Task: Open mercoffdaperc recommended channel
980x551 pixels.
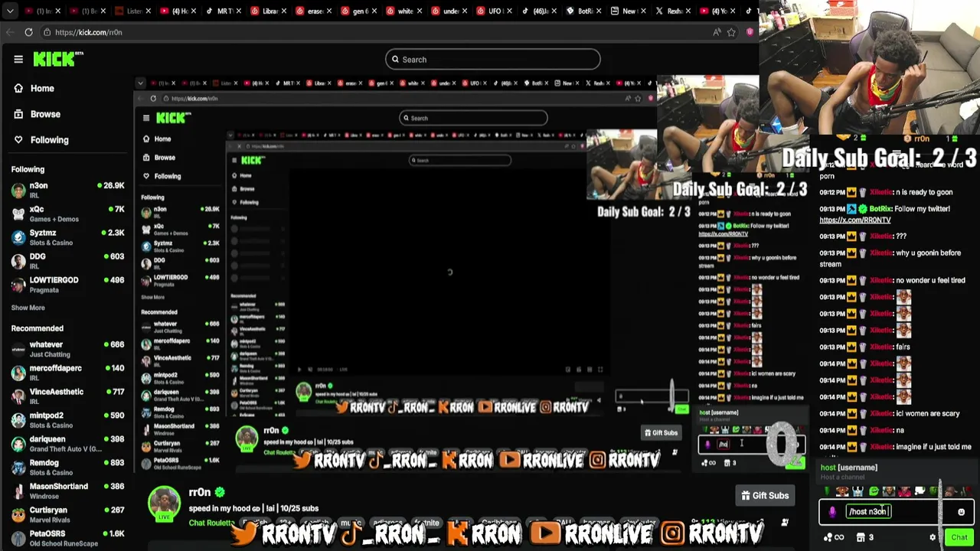Action: pos(67,373)
